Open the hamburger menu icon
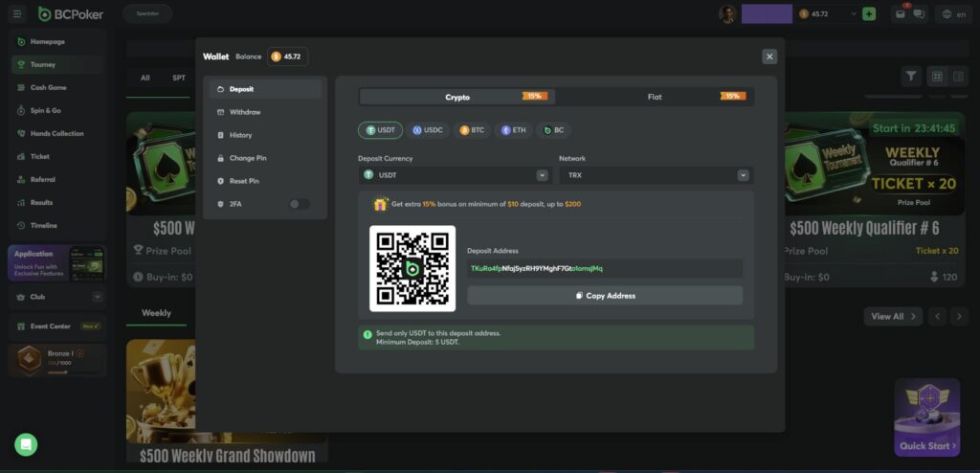 (17, 13)
